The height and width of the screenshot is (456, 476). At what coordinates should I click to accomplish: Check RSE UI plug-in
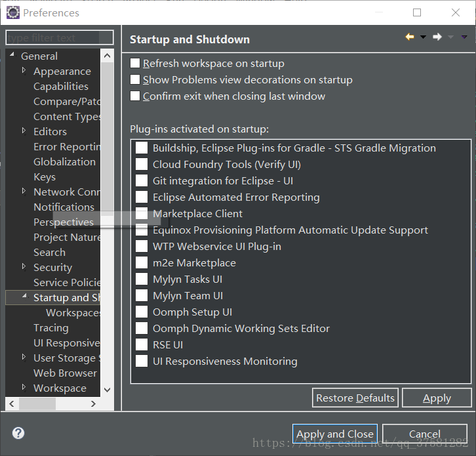(x=142, y=345)
